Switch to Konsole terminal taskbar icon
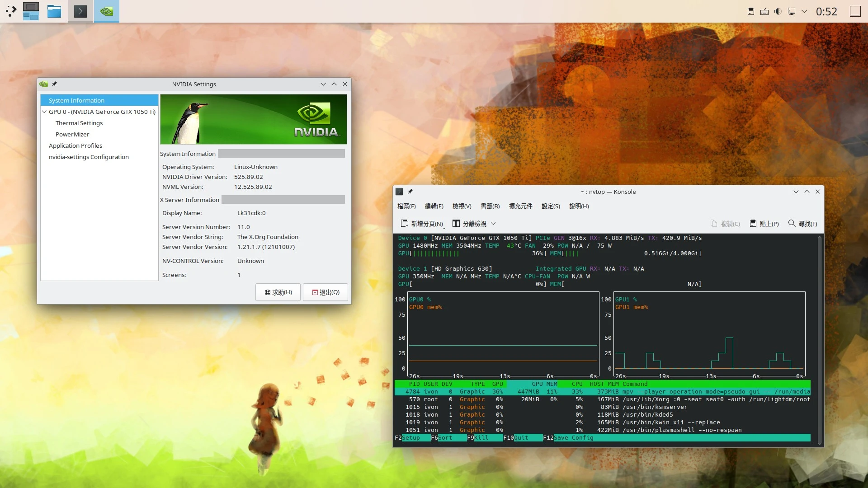This screenshot has height=488, width=868. click(80, 11)
